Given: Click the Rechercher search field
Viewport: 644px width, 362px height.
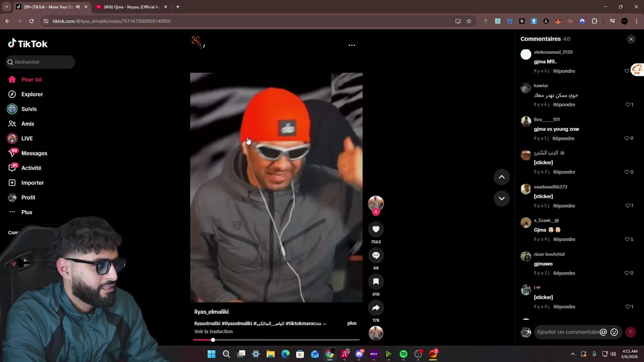Looking at the screenshot, I should (x=40, y=62).
